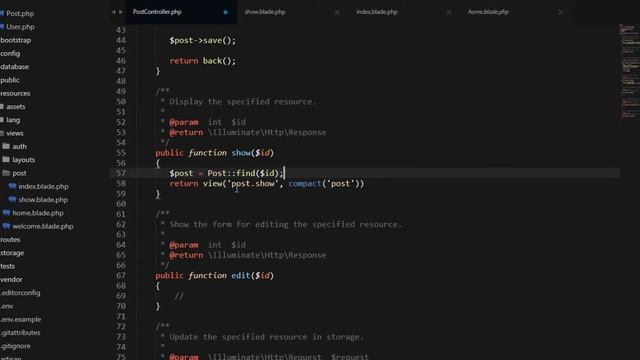The image size is (640, 360).
Task: Open Post.php in the sidebar
Action: pos(20,13)
